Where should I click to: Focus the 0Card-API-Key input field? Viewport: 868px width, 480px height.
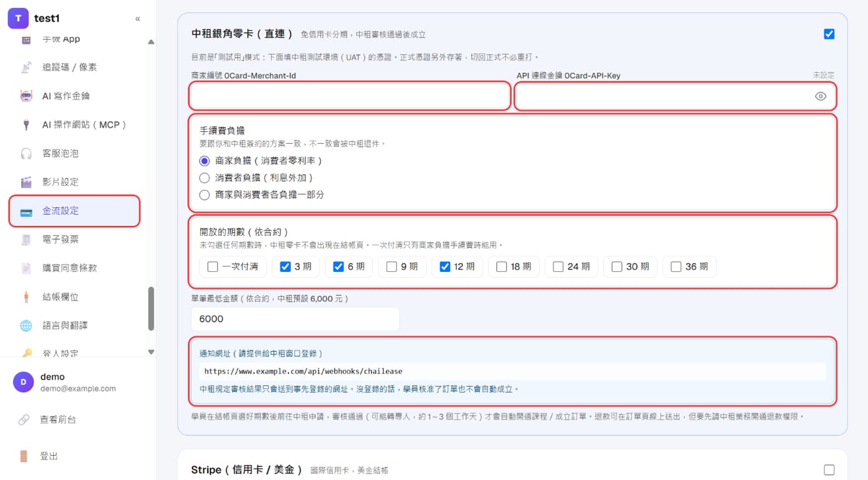(675, 96)
